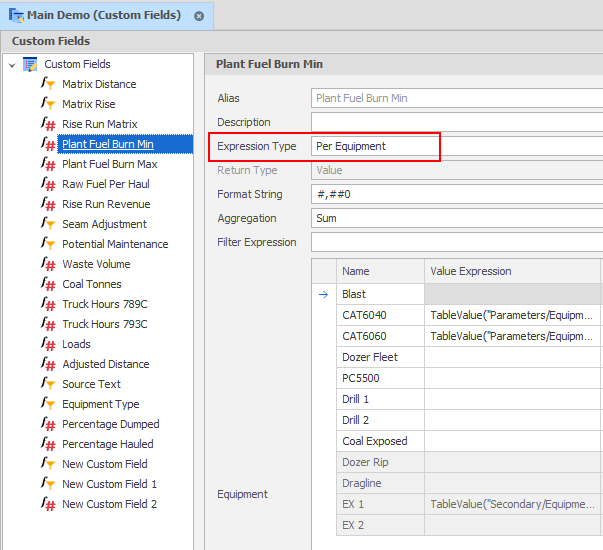Click the Rise Run Matrix hash icon
The image size is (603, 550).
point(48,124)
